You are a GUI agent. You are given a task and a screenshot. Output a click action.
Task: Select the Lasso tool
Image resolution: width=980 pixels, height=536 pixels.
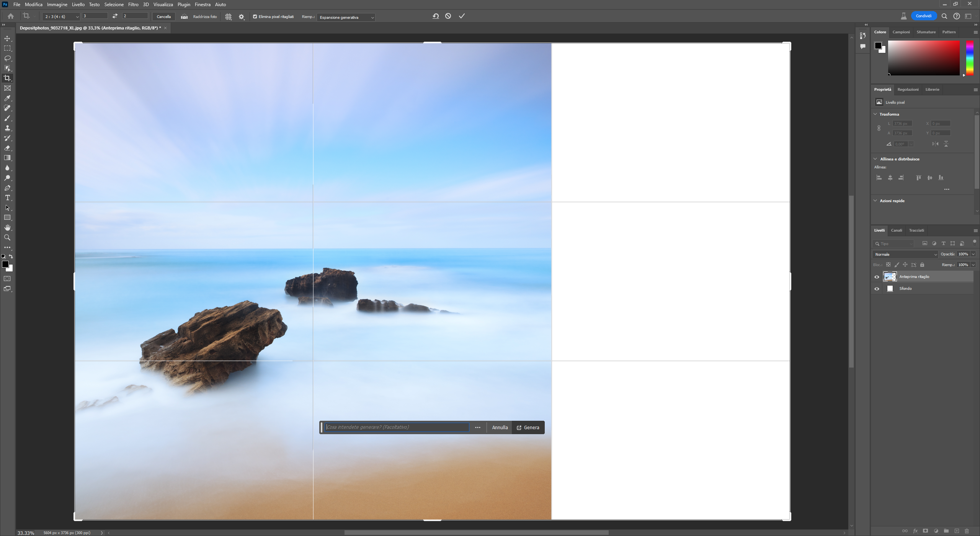7,58
